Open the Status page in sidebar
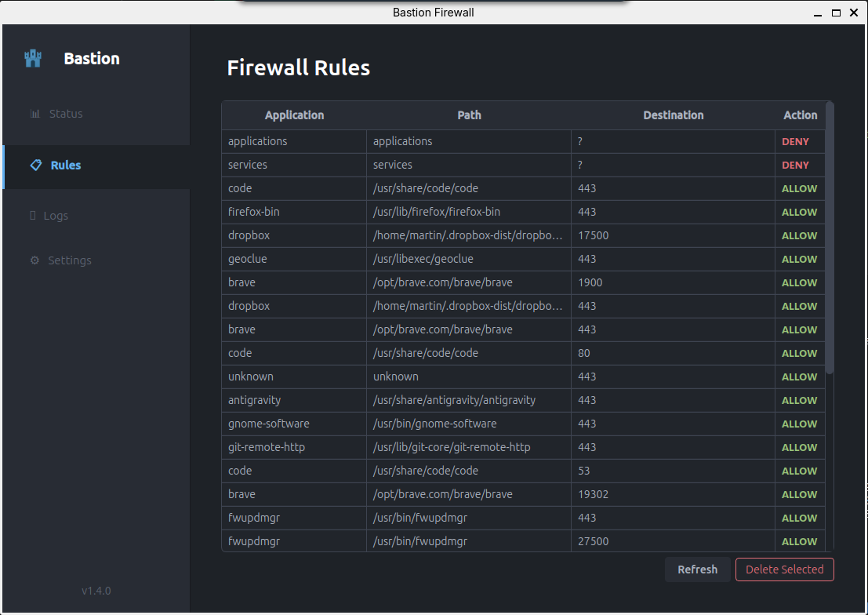The height and width of the screenshot is (615, 868). [66, 114]
